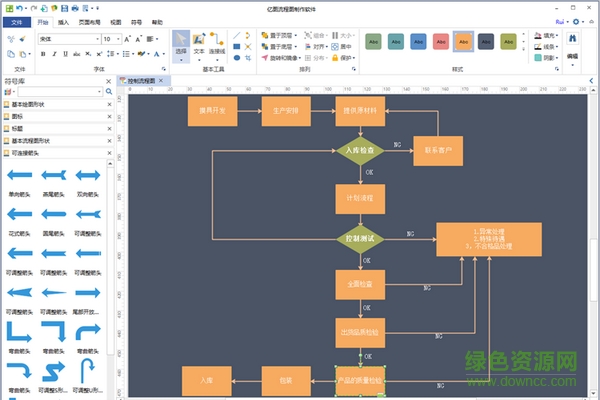The width and height of the screenshot is (600, 400).
Task: Pick the 单向箭头 arrow shape
Action: click(21, 175)
